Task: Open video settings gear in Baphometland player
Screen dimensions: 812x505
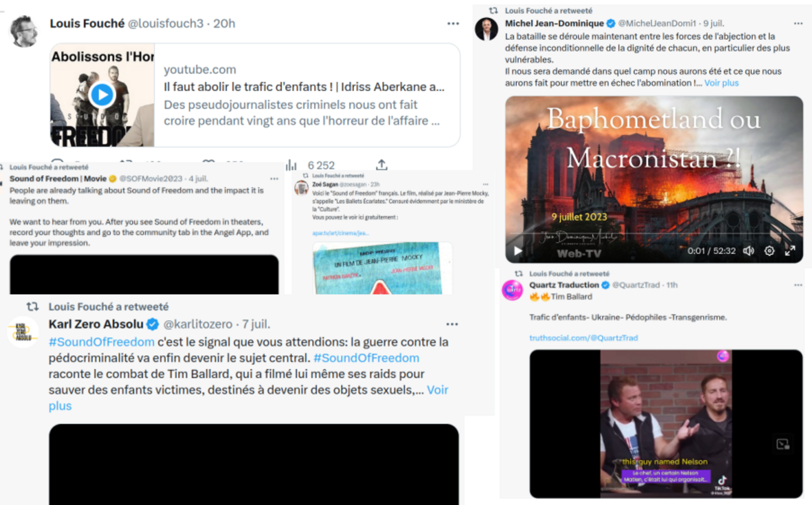Action: click(769, 251)
